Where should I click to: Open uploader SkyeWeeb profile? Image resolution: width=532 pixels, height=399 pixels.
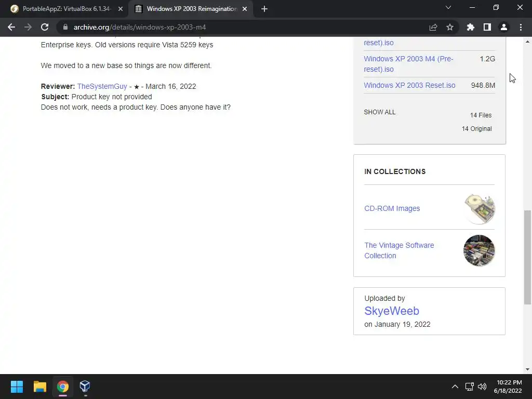pos(392,311)
